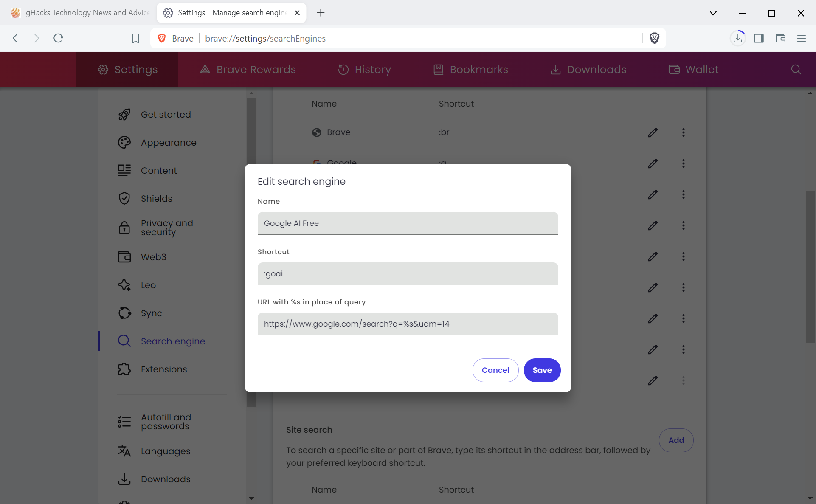The height and width of the screenshot is (504, 816).
Task: Click the page's right vertical scrollbar
Action: point(810,267)
